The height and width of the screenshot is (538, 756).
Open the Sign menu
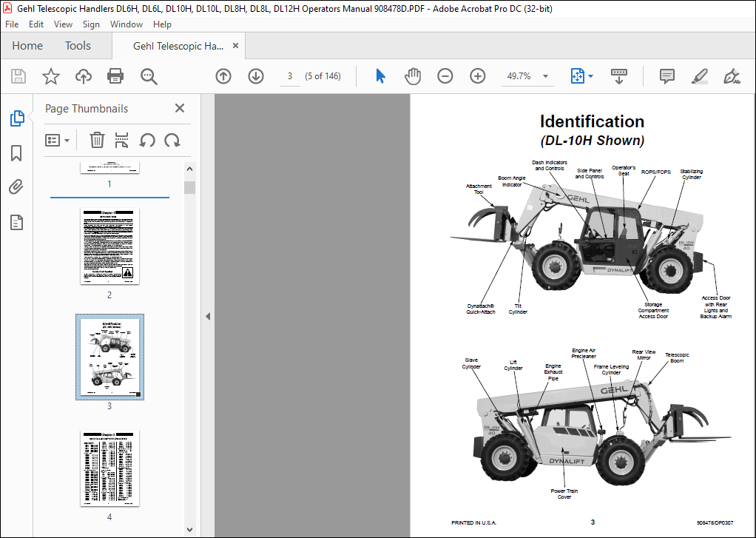[x=91, y=24]
